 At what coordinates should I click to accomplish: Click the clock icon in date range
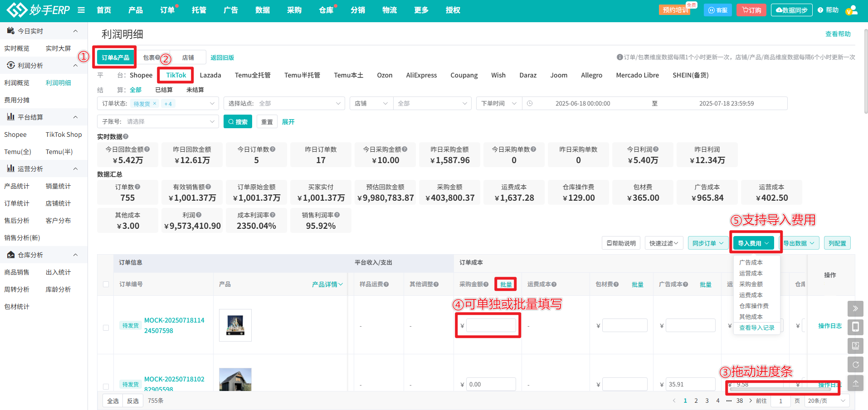tap(530, 103)
